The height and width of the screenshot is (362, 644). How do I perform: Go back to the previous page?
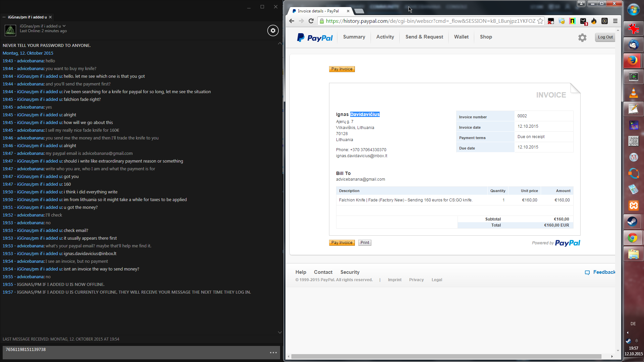pyautogui.click(x=291, y=21)
